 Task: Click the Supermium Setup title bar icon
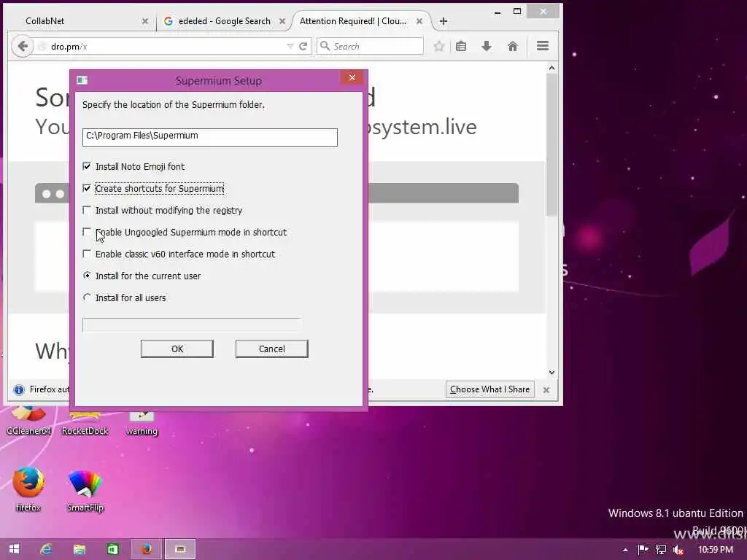tap(82, 80)
